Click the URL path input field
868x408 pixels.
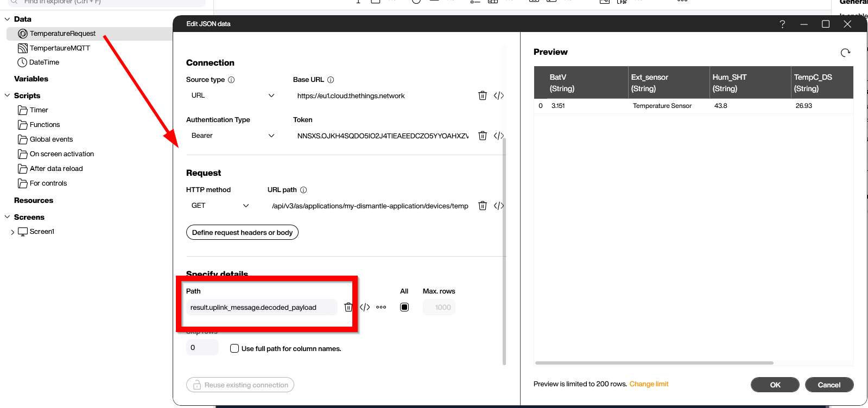[370, 206]
